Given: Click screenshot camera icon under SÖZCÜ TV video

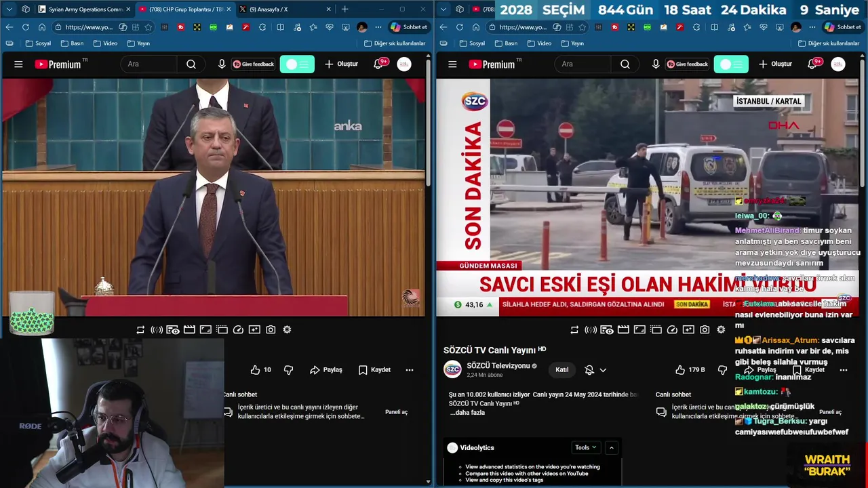Looking at the screenshot, I should point(705,330).
